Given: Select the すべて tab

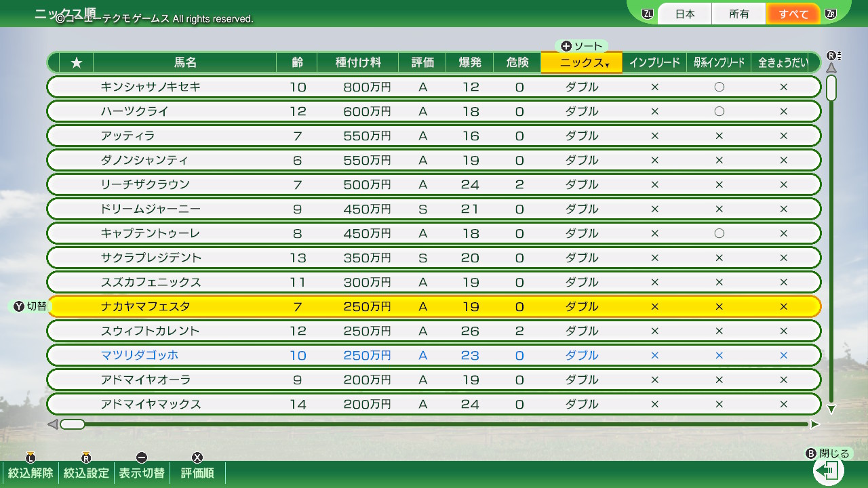Looking at the screenshot, I should (793, 14).
